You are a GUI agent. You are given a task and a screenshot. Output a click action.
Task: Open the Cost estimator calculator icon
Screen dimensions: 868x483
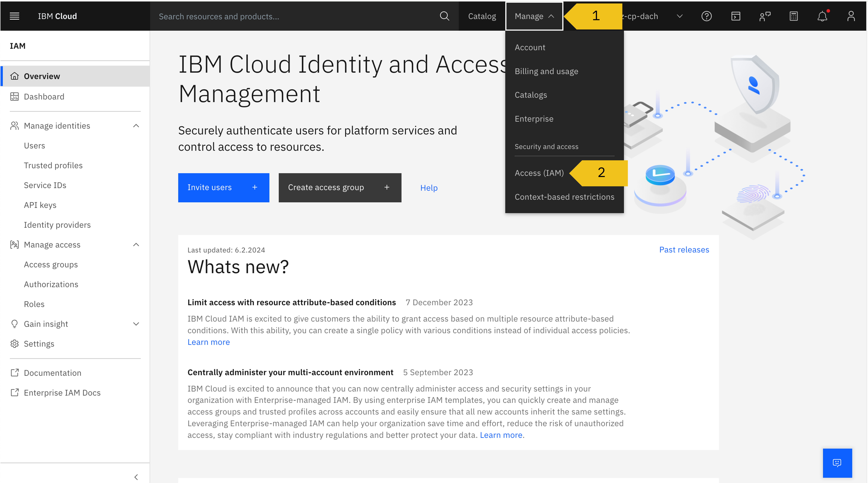click(x=794, y=16)
